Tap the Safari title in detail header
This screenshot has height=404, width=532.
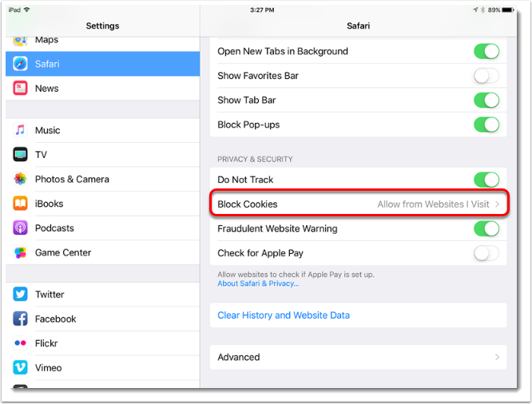359,26
